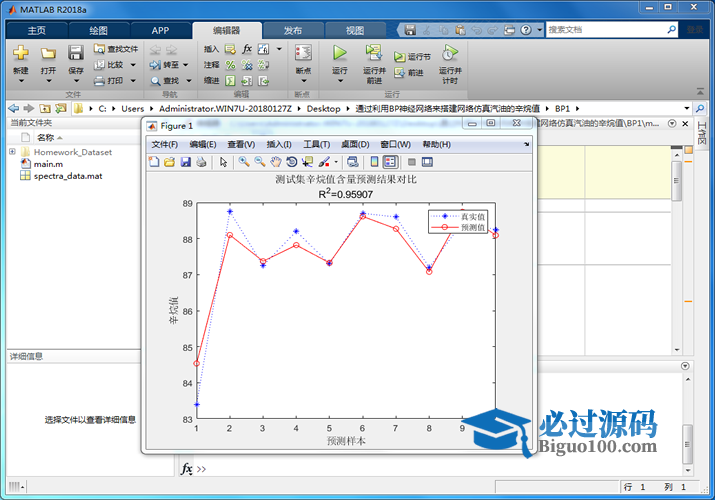Screen dimensions: 715x500
Task: Click the Find Files icon in ribbon
Action: coord(100,48)
